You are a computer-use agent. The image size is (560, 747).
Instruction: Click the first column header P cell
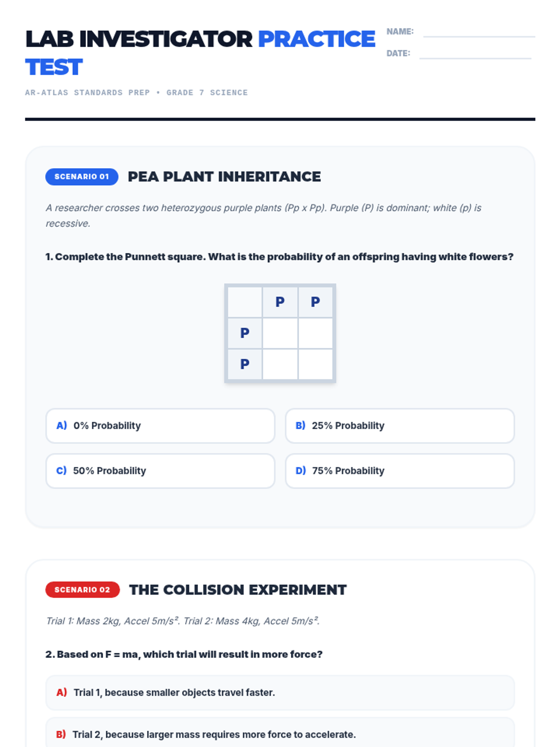280,302
